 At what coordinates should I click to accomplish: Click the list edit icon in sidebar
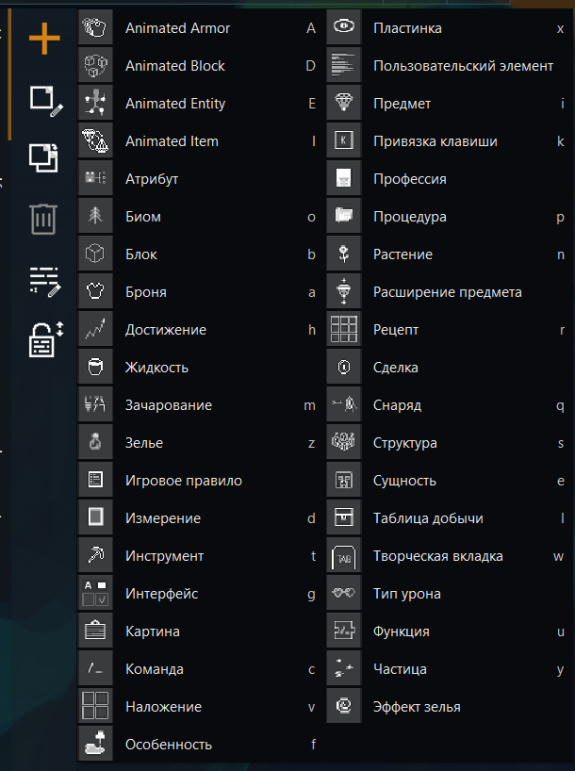point(45,282)
